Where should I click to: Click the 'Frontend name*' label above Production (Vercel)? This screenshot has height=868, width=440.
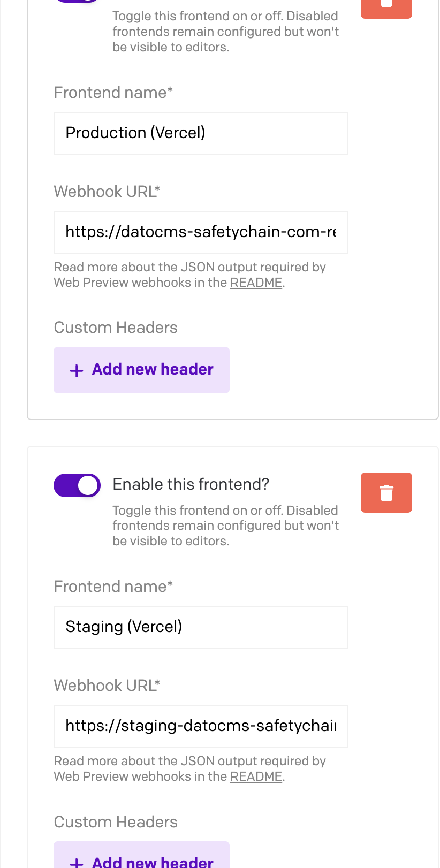[x=113, y=93]
